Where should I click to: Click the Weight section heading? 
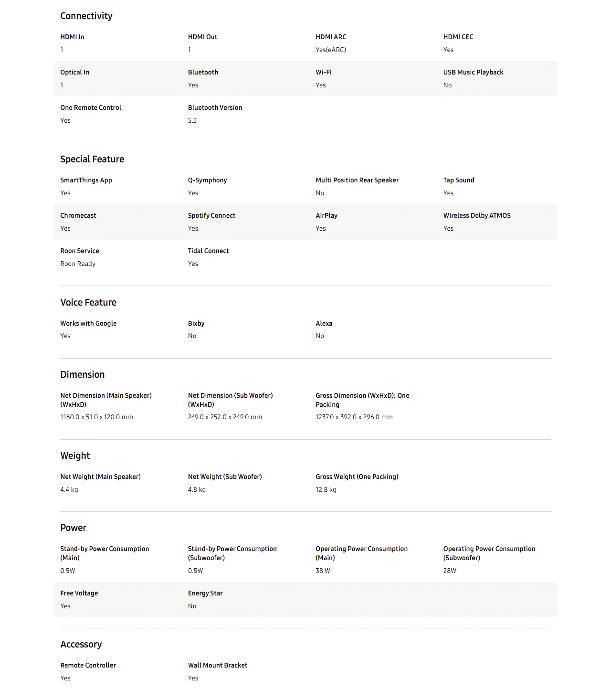click(75, 456)
